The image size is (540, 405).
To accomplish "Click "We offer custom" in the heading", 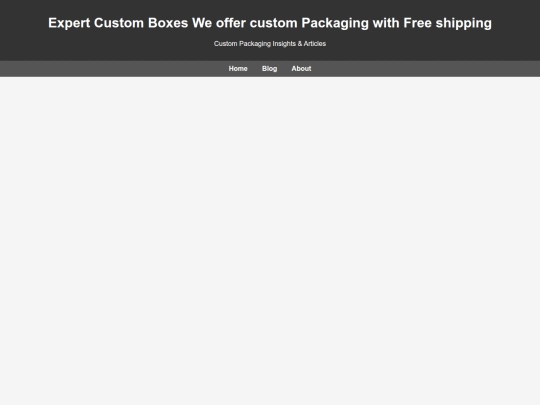I will 245,23.
